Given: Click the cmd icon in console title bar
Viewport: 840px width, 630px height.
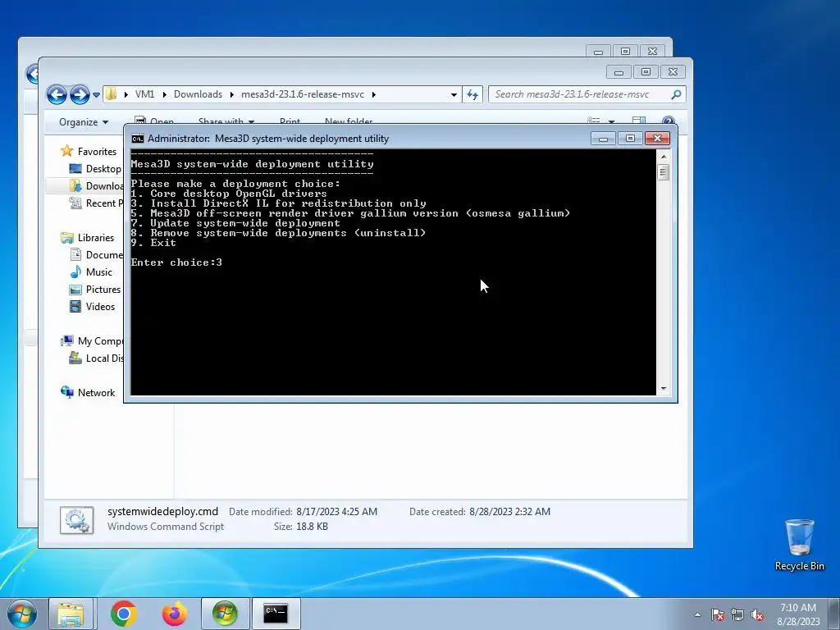Looking at the screenshot, I should [x=138, y=139].
